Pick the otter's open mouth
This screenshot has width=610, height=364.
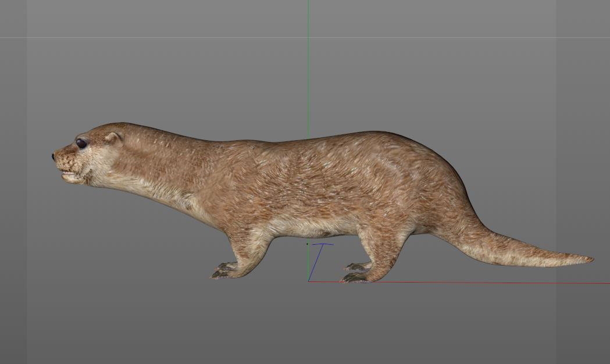tap(69, 173)
